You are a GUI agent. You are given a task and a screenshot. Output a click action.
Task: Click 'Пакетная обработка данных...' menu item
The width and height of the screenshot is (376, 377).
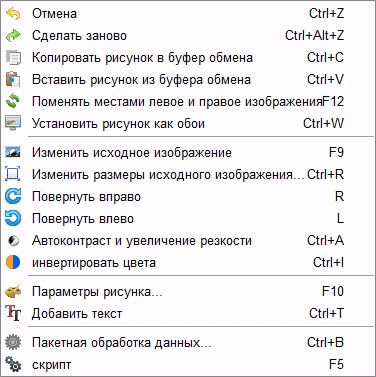click(188, 343)
